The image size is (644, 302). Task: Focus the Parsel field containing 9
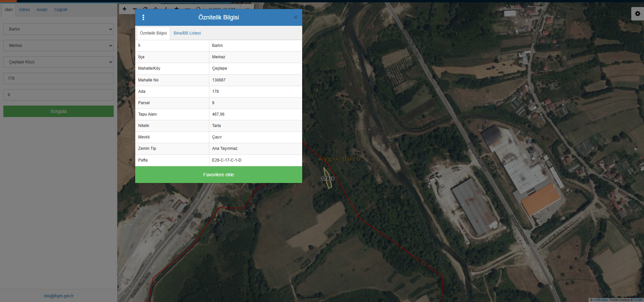click(x=58, y=95)
